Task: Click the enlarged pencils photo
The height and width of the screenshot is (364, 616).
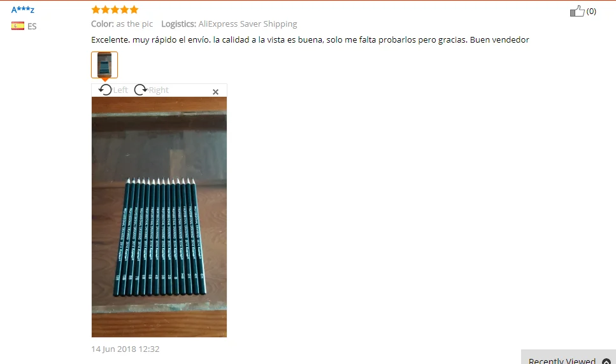Action: (159, 217)
